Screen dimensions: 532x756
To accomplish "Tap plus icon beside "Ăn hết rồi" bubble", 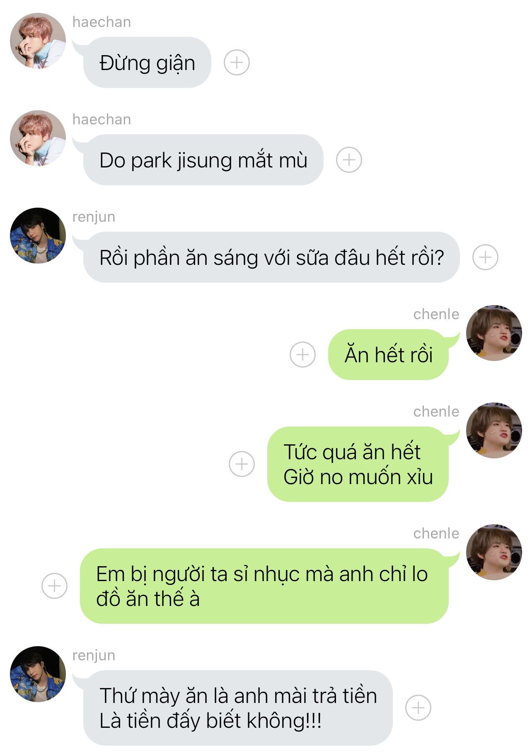I will coord(302,355).
